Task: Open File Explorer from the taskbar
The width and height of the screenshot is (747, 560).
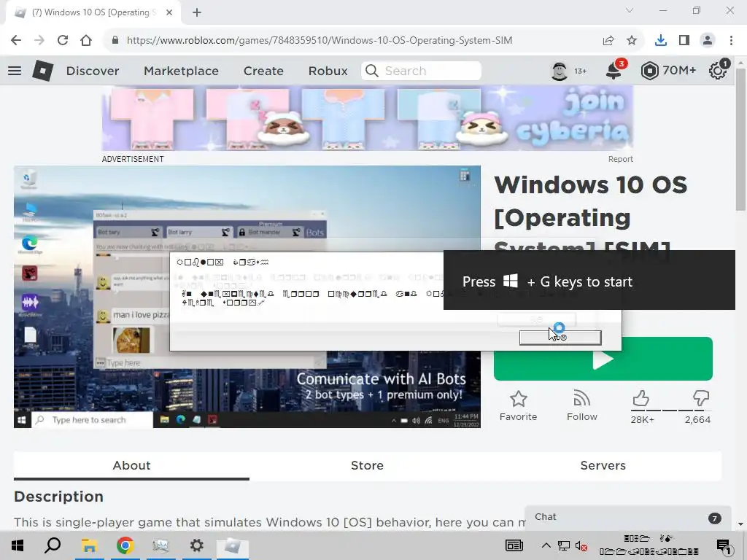Action: click(x=89, y=545)
